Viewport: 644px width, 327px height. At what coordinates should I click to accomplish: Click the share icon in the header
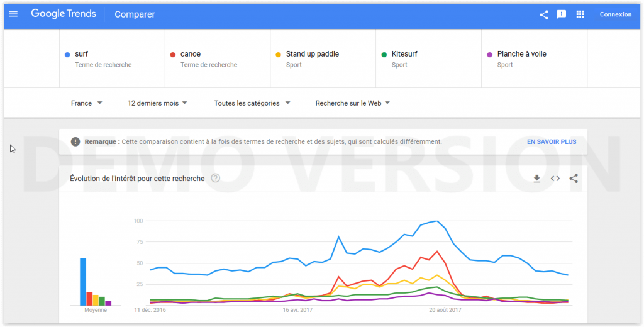tap(544, 14)
